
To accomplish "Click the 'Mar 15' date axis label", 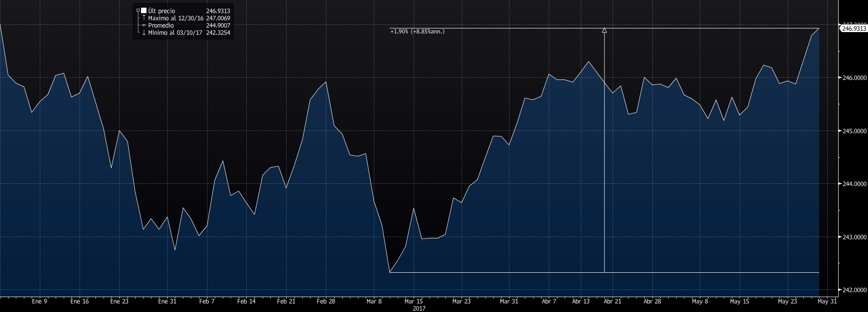I will pyautogui.click(x=414, y=302).
